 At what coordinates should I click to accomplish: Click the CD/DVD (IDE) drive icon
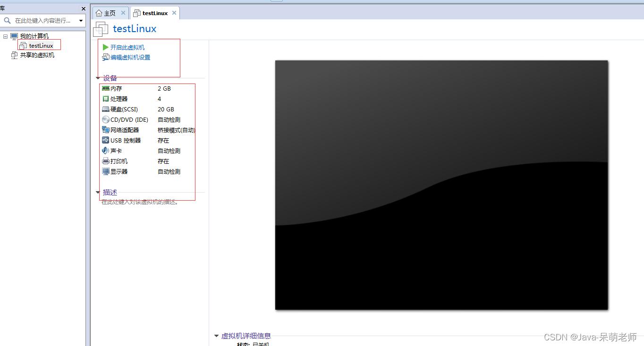click(106, 119)
